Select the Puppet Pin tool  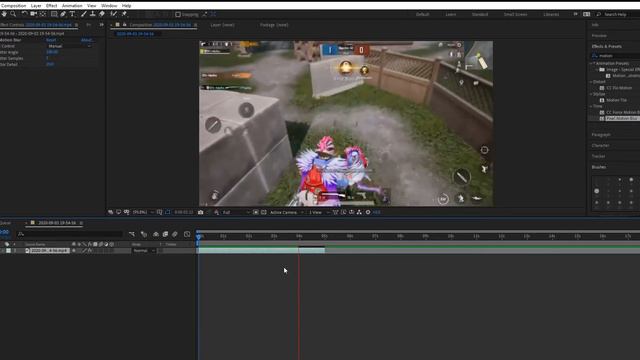pyautogui.click(x=124, y=14)
